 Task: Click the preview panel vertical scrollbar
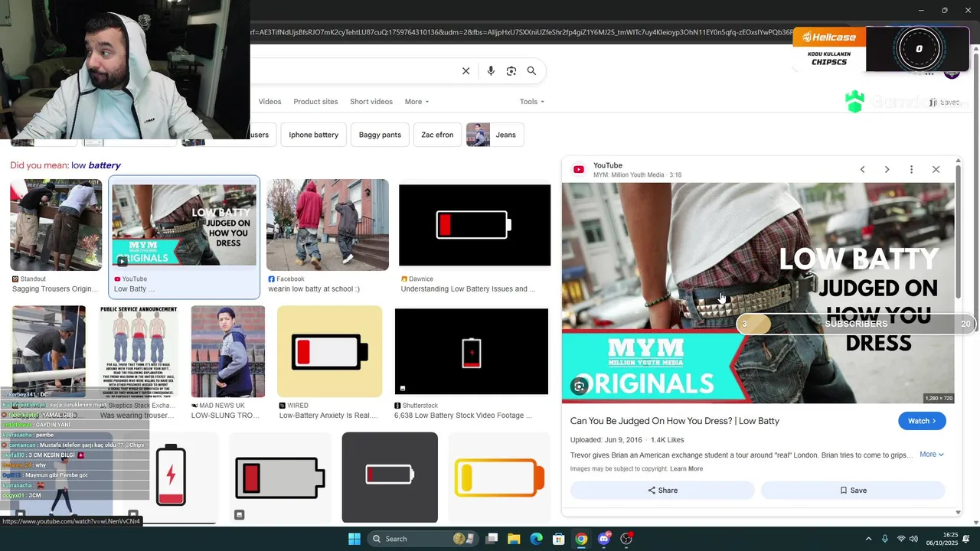[x=959, y=232]
